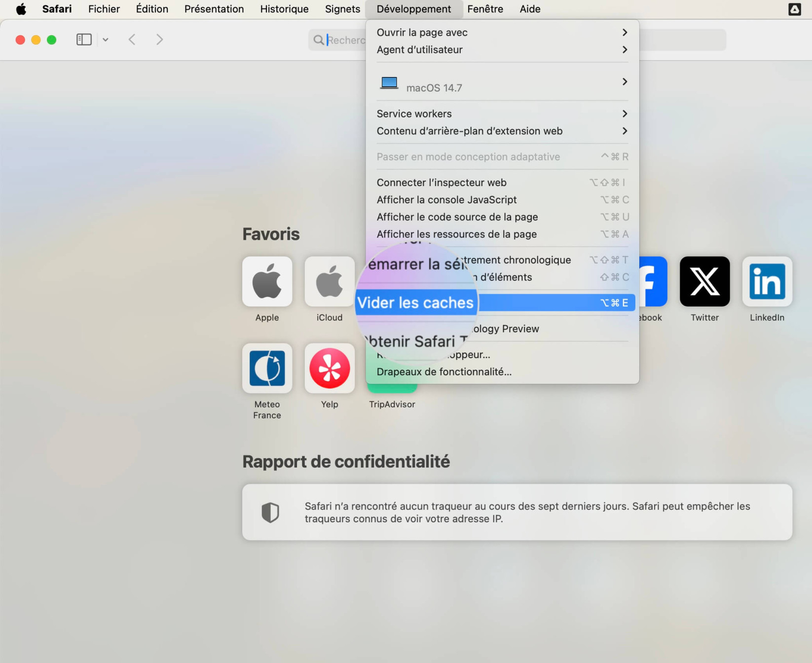The width and height of the screenshot is (812, 663).
Task: Open the Aide menu
Action: point(530,9)
